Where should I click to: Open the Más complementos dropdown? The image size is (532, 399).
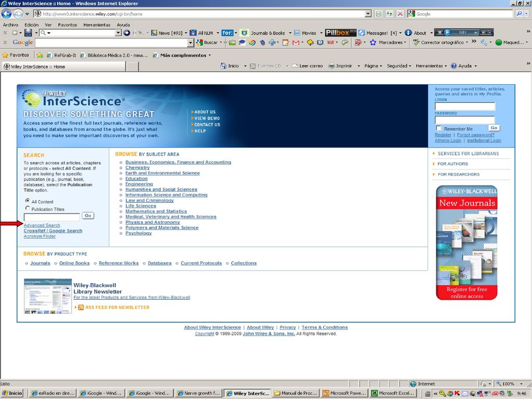click(x=210, y=55)
